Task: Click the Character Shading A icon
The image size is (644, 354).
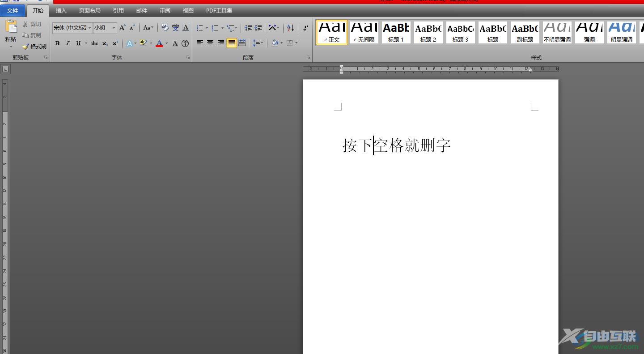Action: (175, 43)
